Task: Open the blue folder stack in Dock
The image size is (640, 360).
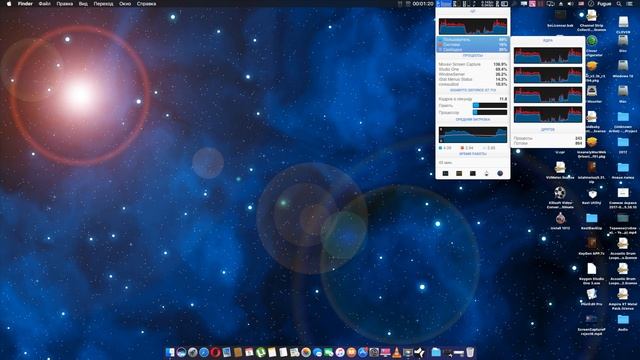Action: pyautogui.click(x=436, y=352)
